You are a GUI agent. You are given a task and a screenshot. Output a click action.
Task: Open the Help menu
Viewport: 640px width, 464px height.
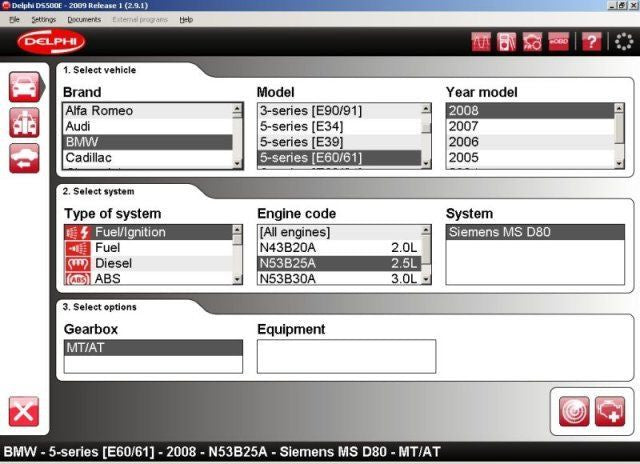pos(186,20)
